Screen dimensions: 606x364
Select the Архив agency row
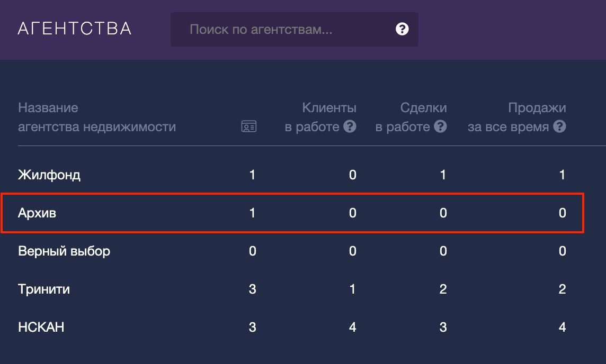37,213
